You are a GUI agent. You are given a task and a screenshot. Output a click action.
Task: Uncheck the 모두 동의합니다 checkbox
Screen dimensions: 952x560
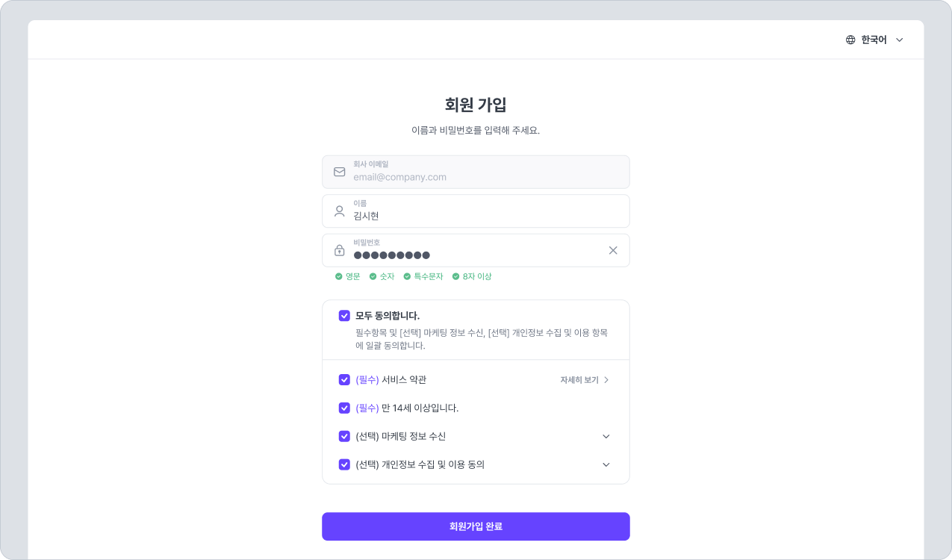click(x=344, y=316)
